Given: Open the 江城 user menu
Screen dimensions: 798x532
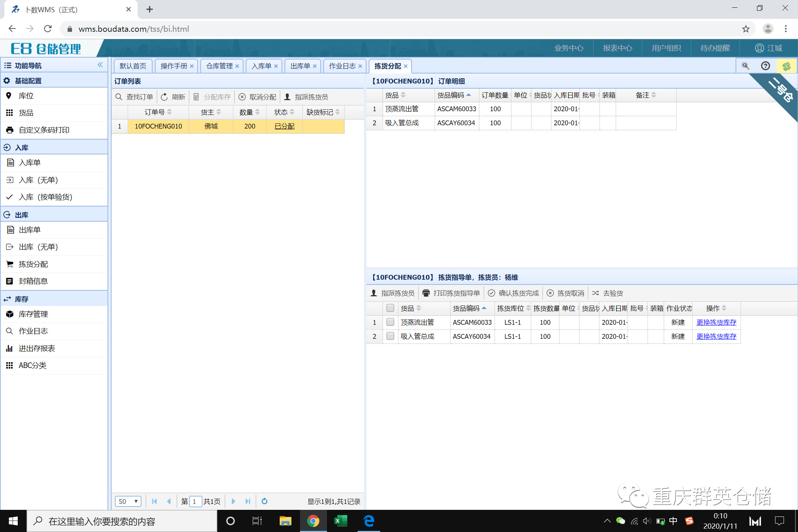Looking at the screenshot, I should (x=769, y=48).
